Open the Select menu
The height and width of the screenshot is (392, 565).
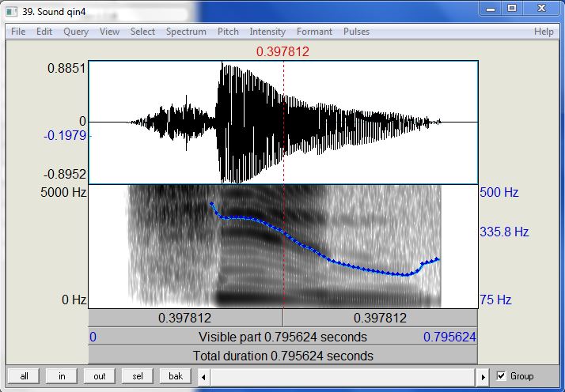pos(142,32)
